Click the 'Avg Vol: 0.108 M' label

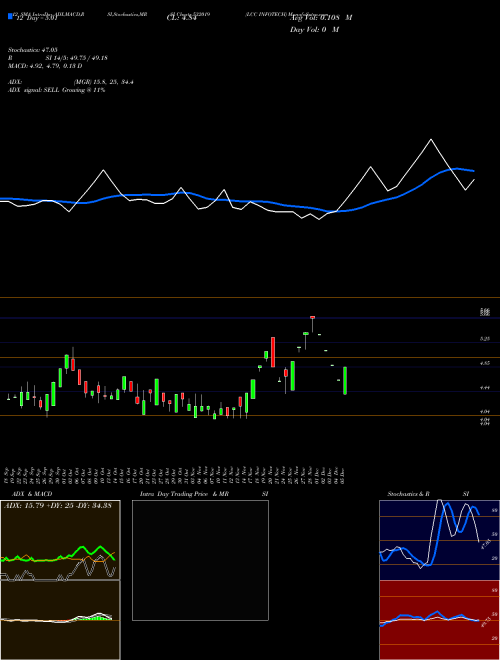(x=321, y=18)
